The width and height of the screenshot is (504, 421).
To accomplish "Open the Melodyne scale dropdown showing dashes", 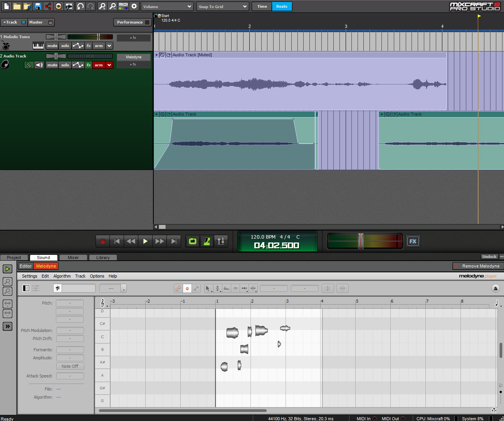I will click(x=113, y=288).
